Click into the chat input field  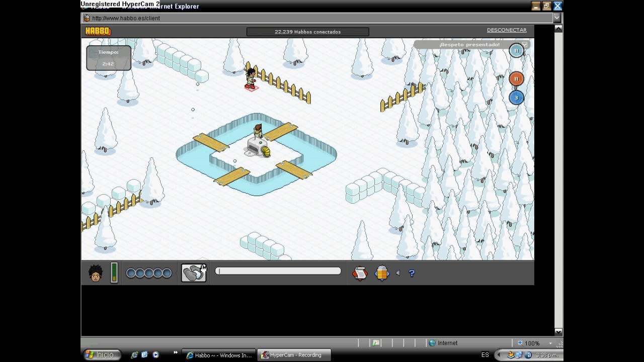pyautogui.click(x=278, y=271)
